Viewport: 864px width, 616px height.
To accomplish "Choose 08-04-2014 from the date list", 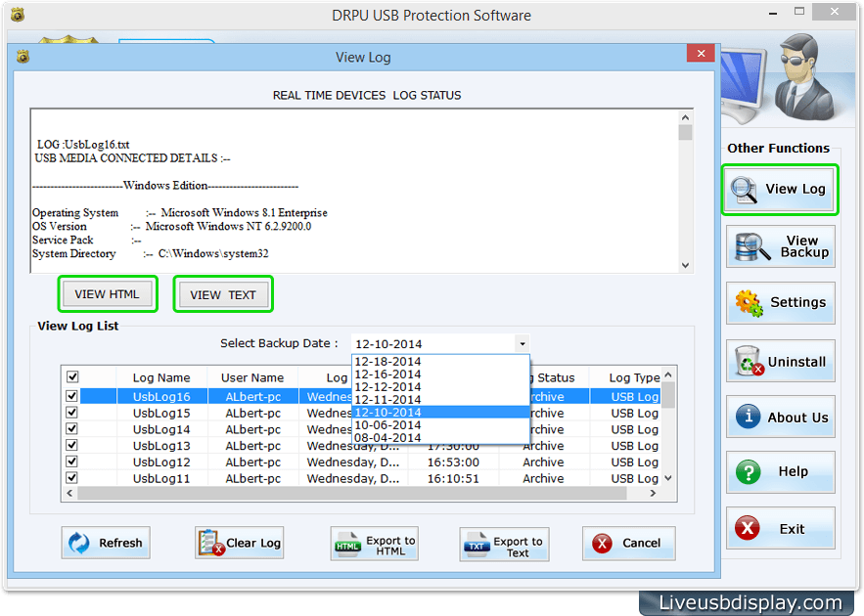I will point(440,438).
